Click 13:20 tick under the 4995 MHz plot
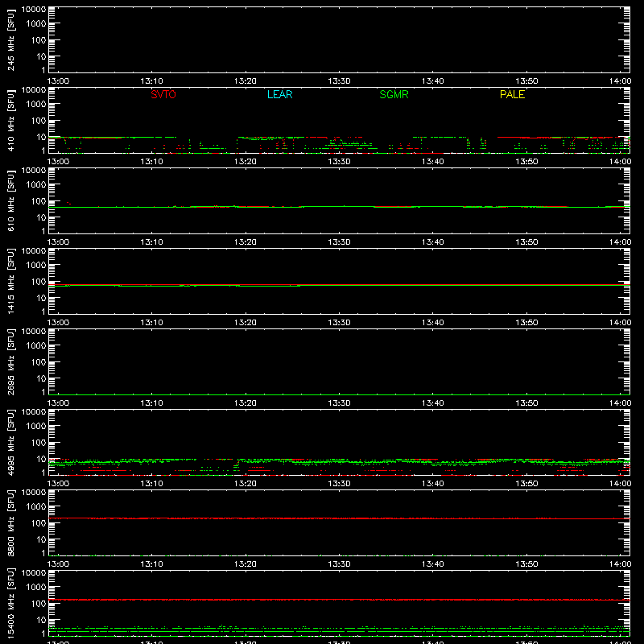The width and height of the screenshot is (644, 644). coord(246,484)
